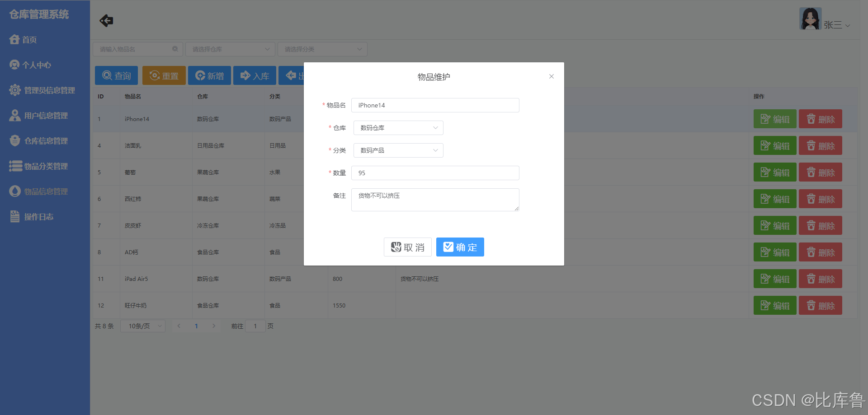Select 物品分类管理 in sidebar

[45, 166]
